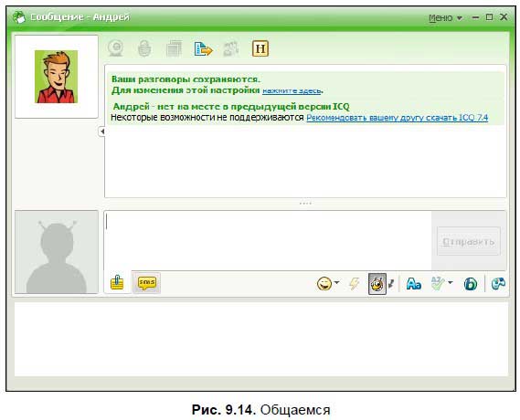Screen dimensions: 520x420
Task: Collapse the avatar side panel arrow
Action: click(x=102, y=131)
